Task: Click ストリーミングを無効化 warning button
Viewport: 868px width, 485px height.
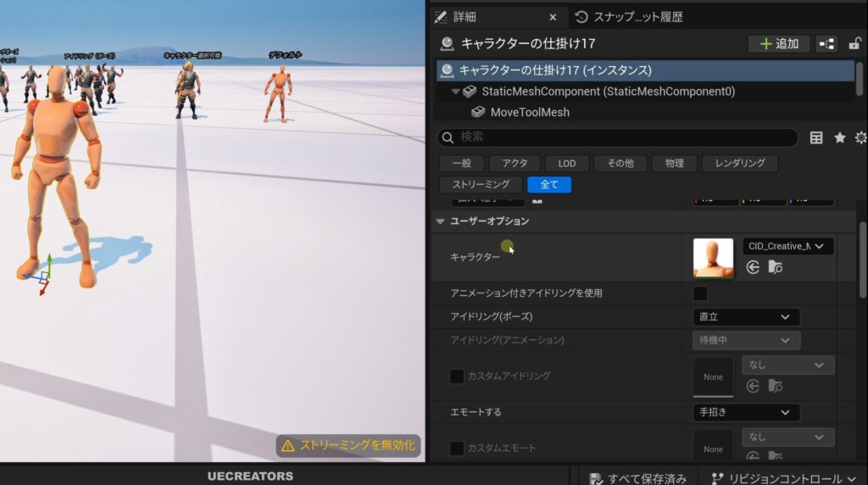Action: pyautogui.click(x=348, y=445)
